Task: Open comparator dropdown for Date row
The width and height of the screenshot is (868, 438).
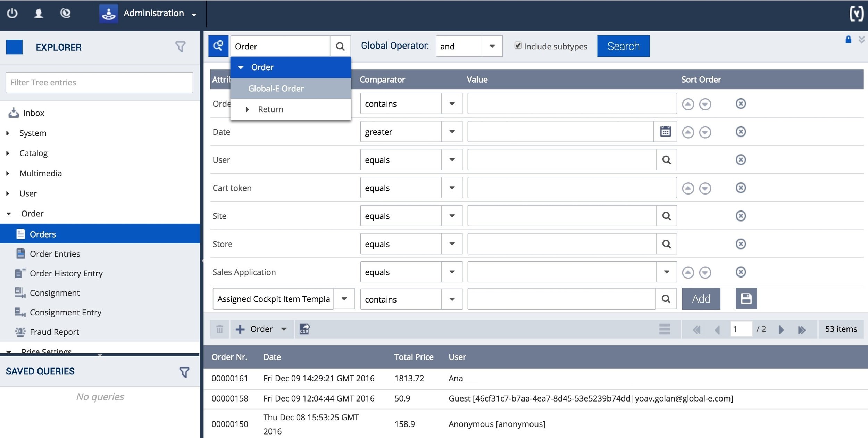Action: (452, 132)
